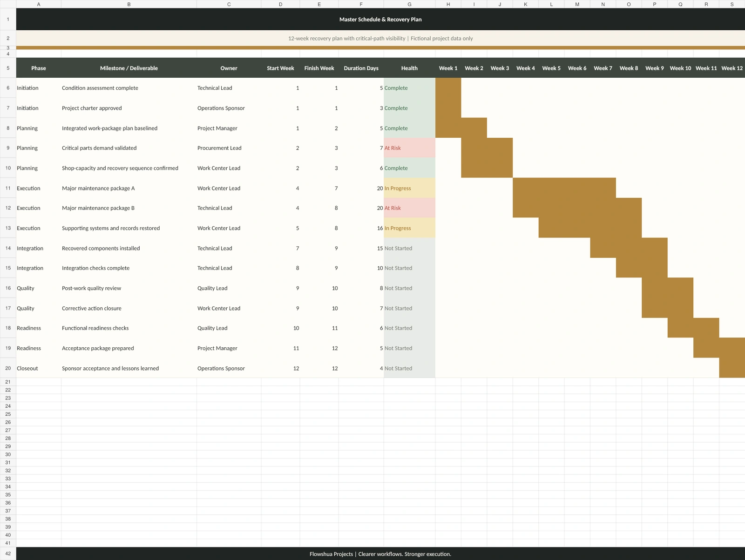This screenshot has height=560, width=745.
Task: Click 'Condition assessment complete' cell
Action: coord(129,88)
